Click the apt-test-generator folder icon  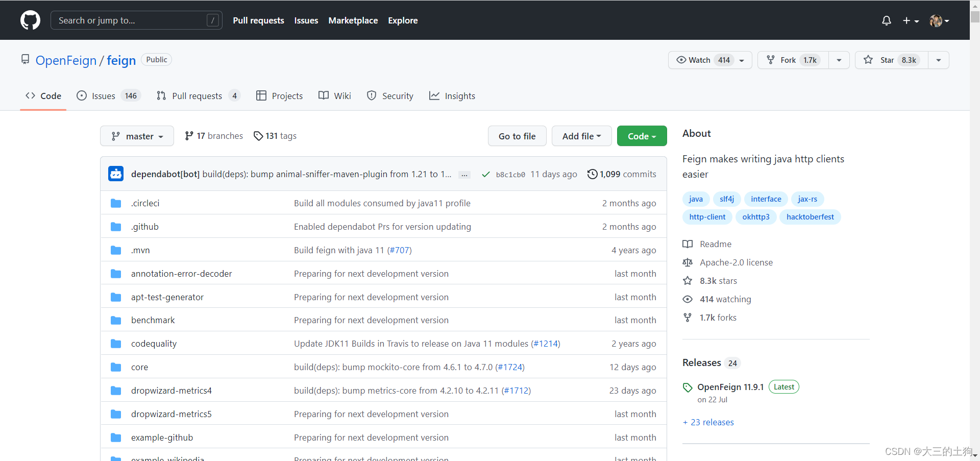click(116, 297)
